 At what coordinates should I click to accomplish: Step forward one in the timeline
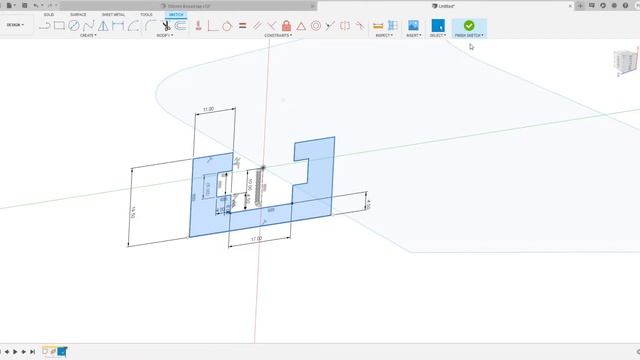tap(24, 351)
